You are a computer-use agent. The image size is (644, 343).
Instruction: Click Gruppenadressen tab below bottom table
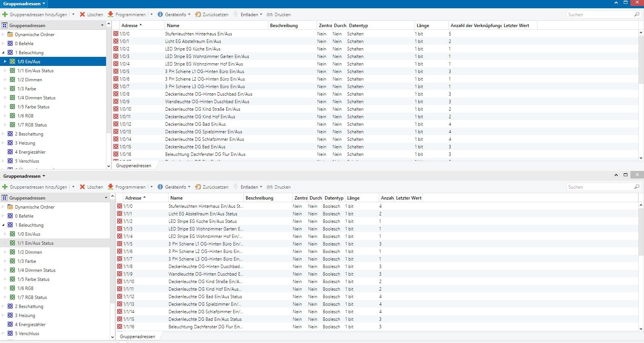(x=137, y=337)
